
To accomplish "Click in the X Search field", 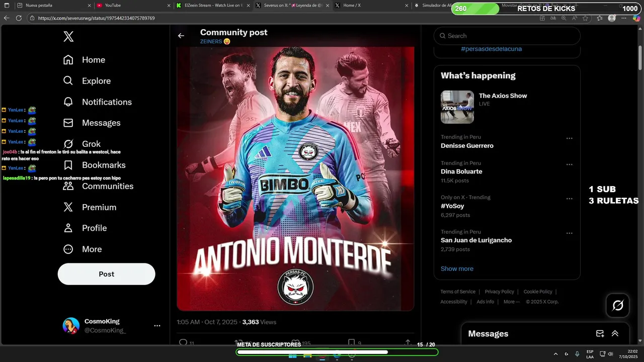I will tap(507, 36).
